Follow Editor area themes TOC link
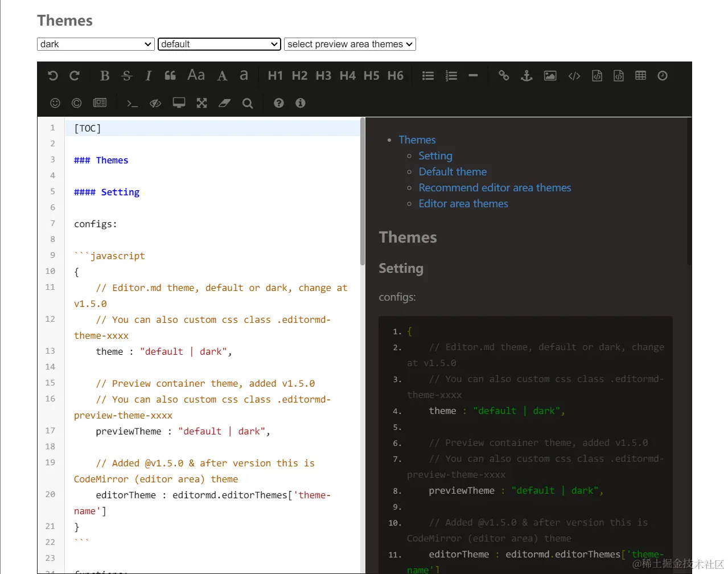The image size is (728, 574). point(463,203)
